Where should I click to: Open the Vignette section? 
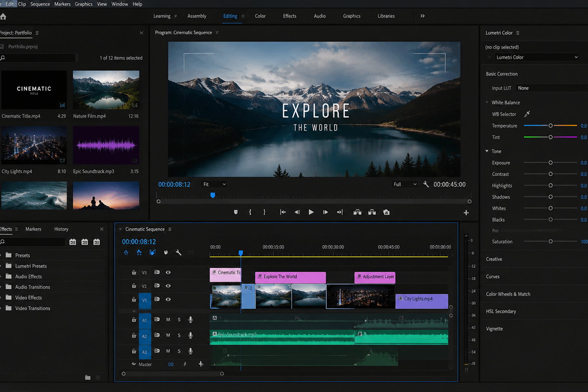tap(494, 329)
